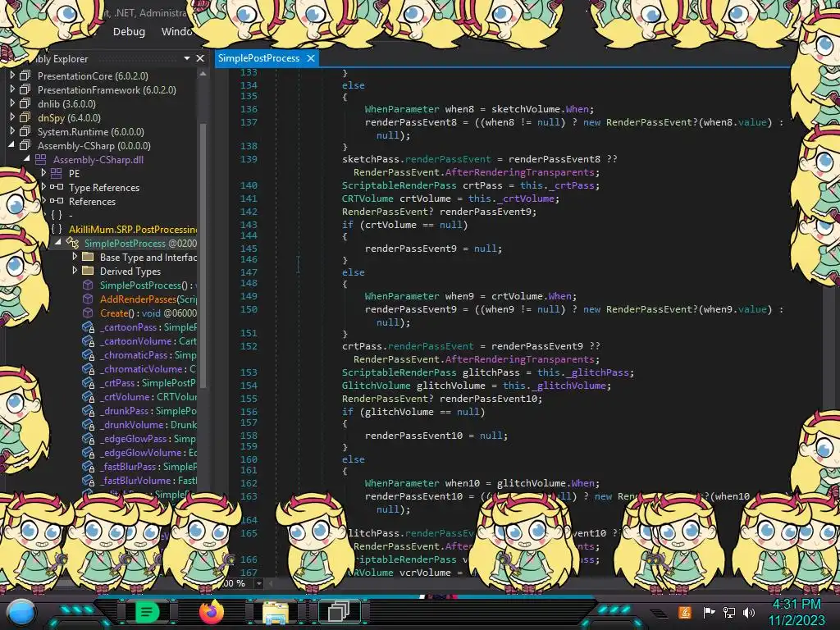Screen dimensions: 840x630
Task: Click the SimplePostProcess class icon in tree
Action: pyautogui.click(x=72, y=243)
